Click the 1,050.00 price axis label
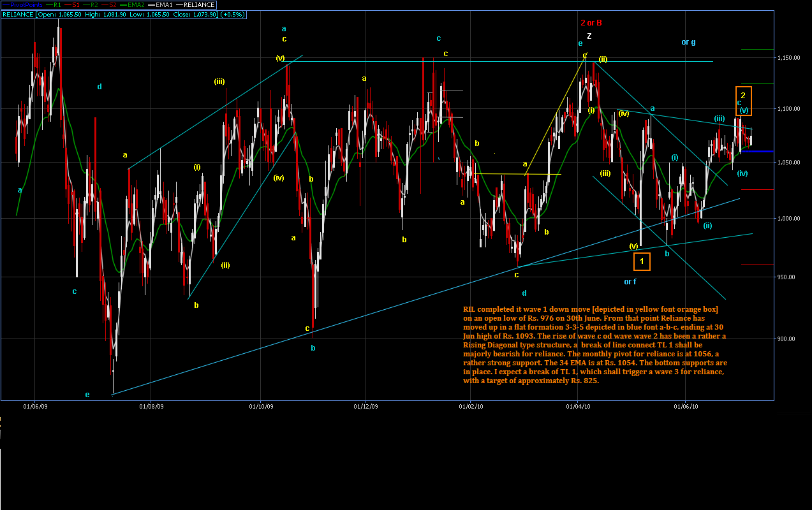Screen dimensions: 812x510 (x=788, y=163)
